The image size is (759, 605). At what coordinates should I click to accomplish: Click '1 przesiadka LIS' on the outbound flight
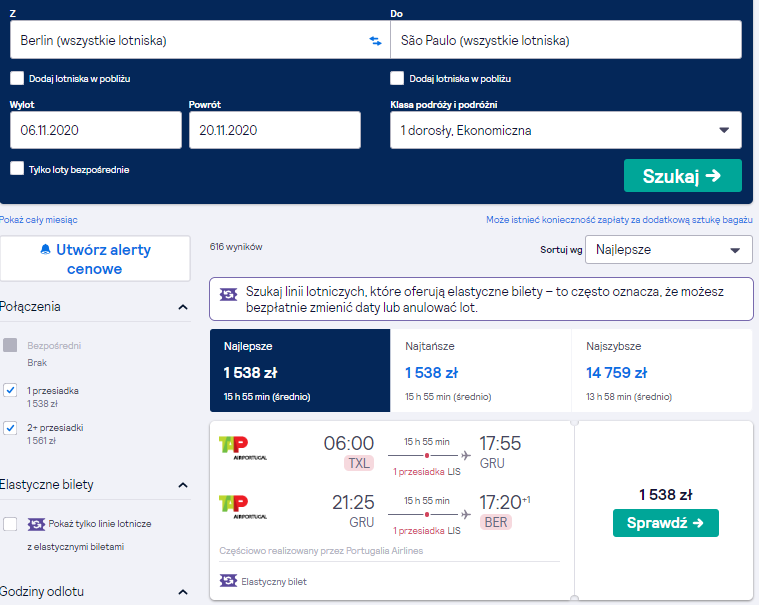426,471
